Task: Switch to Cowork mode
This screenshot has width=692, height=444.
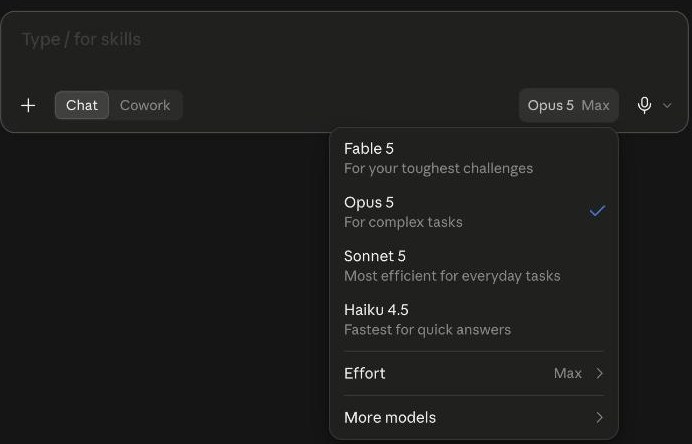Action: point(145,105)
